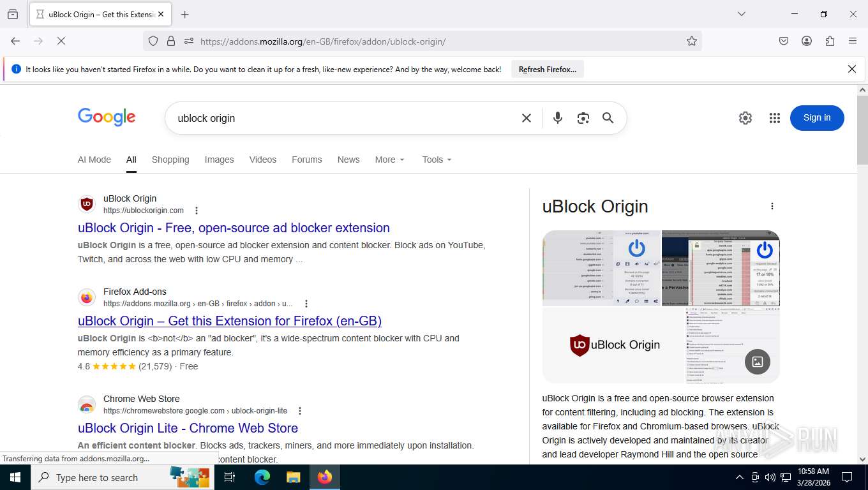Open uBlock Origin logo image thumbnail
The height and width of the screenshot is (490, 868).
coord(613,345)
